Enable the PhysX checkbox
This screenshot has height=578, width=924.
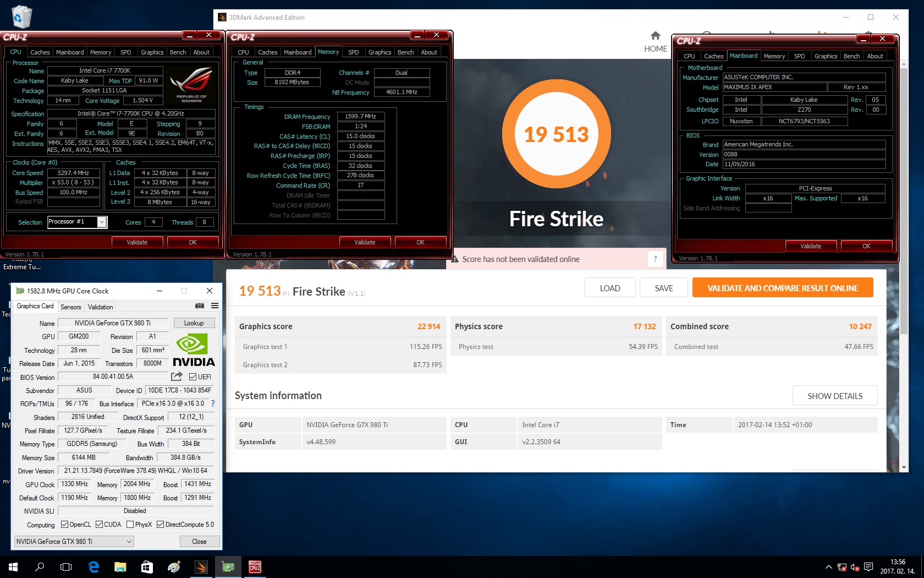coord(130,525)
